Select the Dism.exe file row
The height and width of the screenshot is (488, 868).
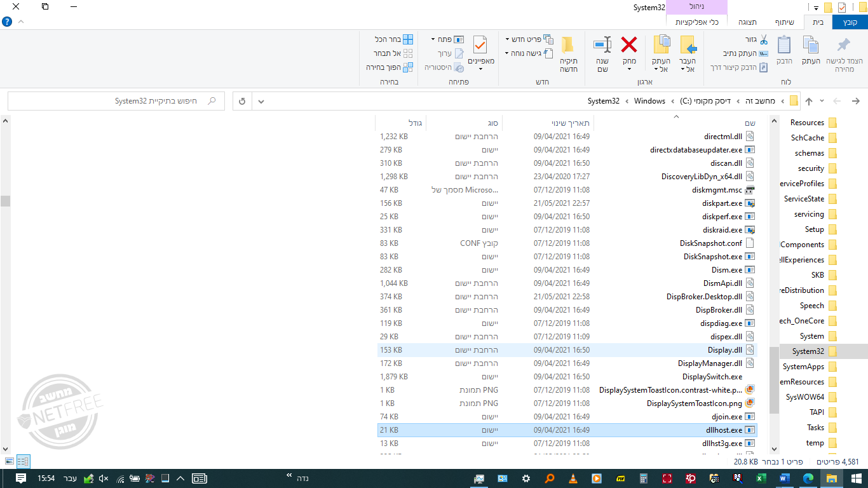point(567,270)
